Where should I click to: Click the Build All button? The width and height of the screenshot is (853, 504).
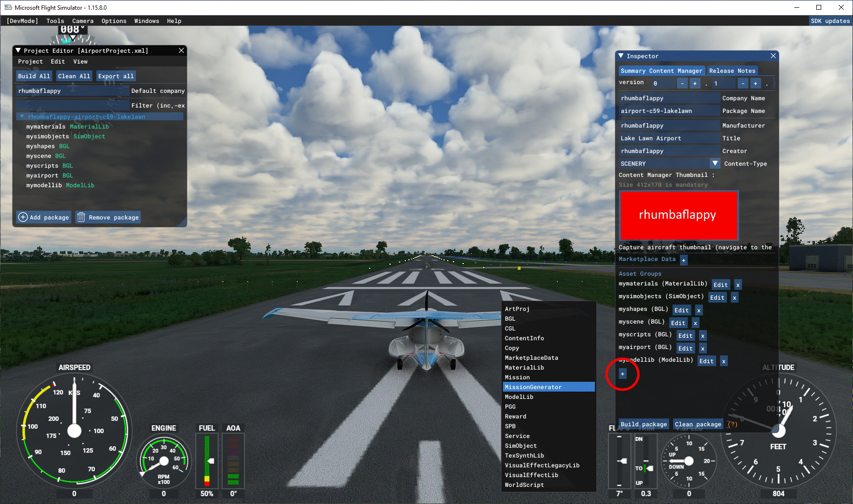pyautogui.click(x=33, y=76)
